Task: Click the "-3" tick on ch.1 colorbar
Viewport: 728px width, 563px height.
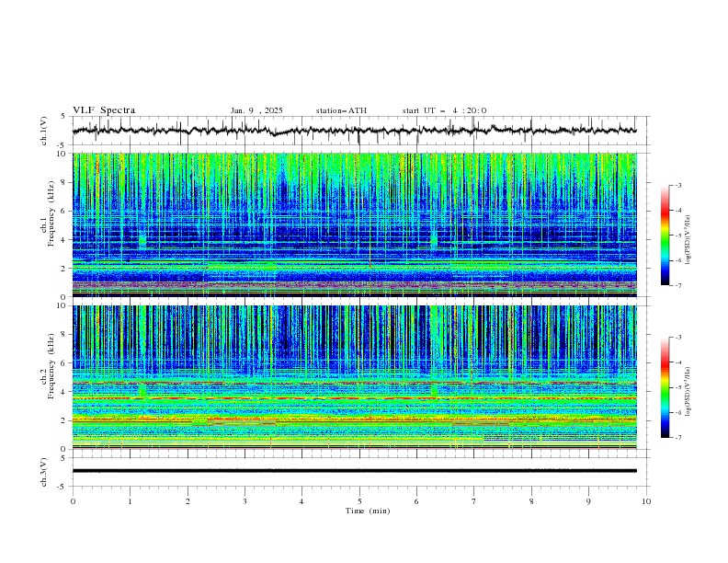Action: pyautogui.click(x=677, y=185)
